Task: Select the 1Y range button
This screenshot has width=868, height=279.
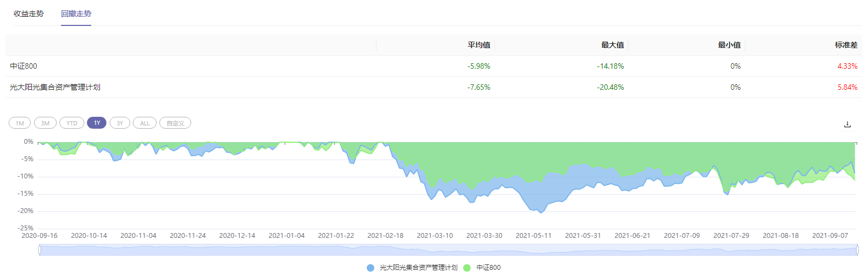Action: pos(97,123)
